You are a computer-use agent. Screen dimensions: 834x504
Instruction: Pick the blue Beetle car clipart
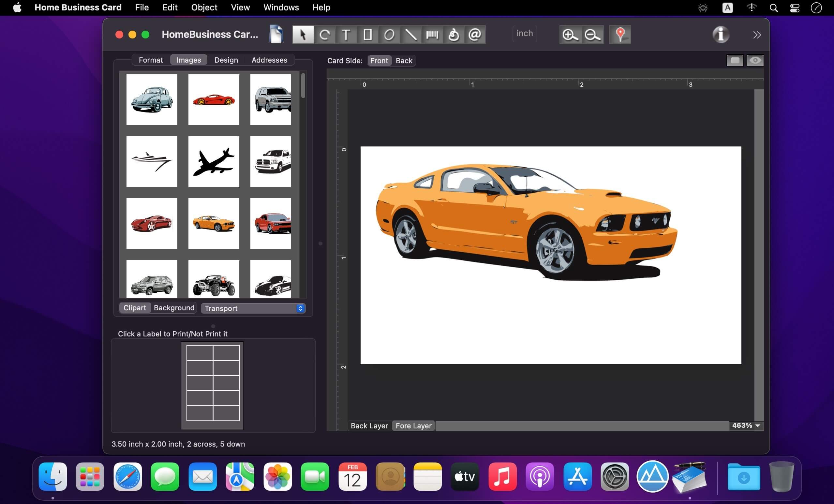click(x=152, y=100)
